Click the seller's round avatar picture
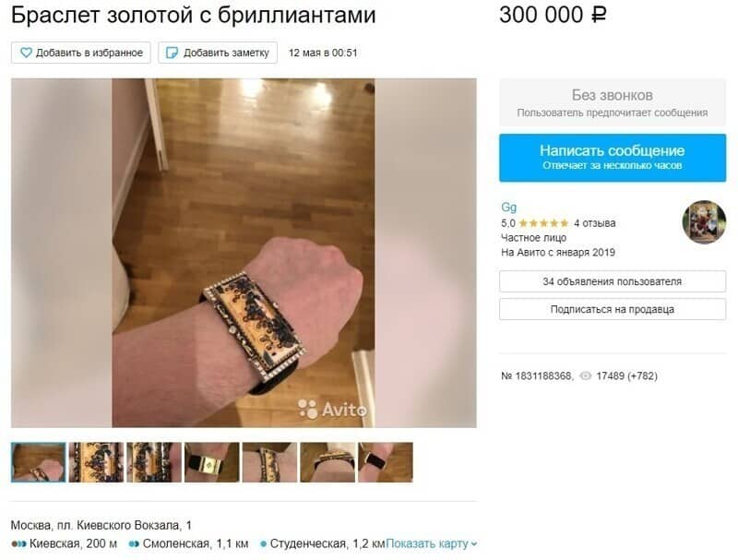Viewport: 738px width, 560px height. coord(704,222)
